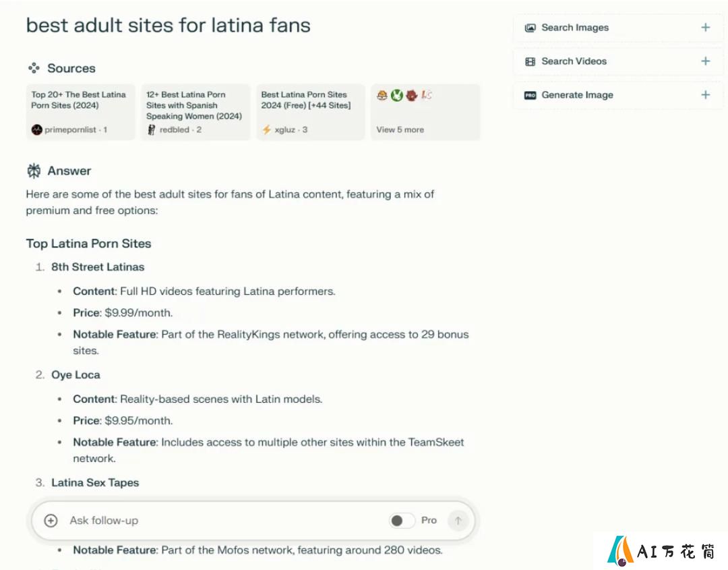Open the xgluz Best Latina sites source card
728x570 pixels.
310,112
